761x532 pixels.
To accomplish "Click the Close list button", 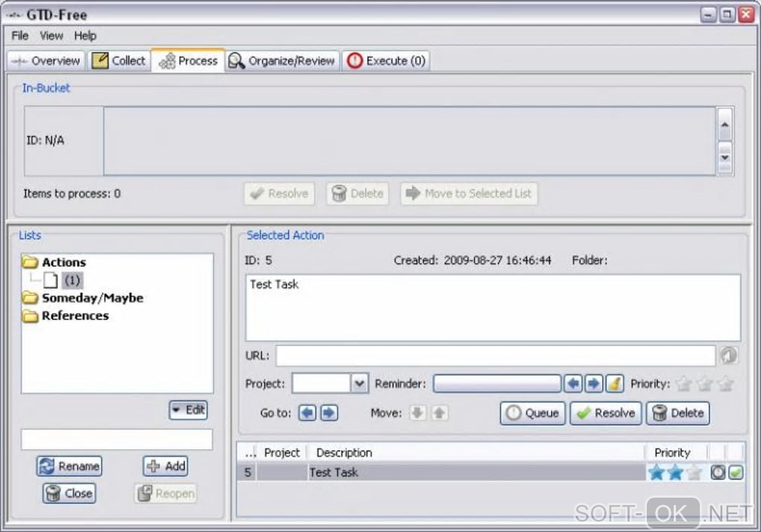I will pyautogui.click(x=69, y=493).
